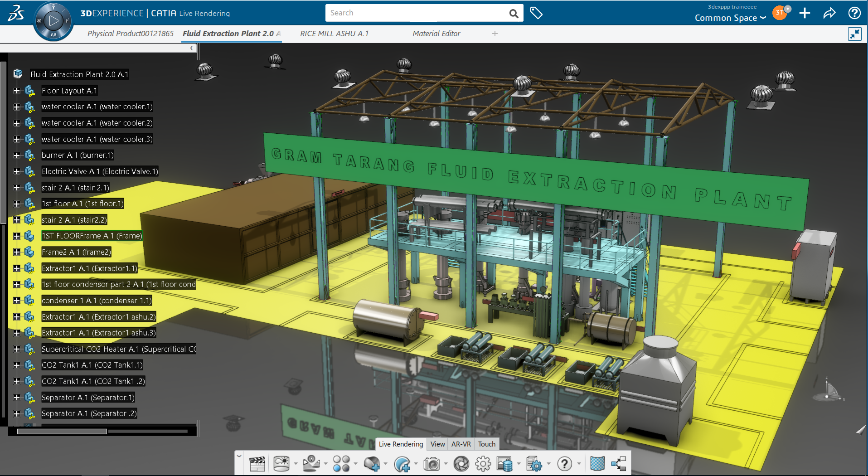868x476 pixels.
Task: Click the server settings gear icon
Action: 534,464
